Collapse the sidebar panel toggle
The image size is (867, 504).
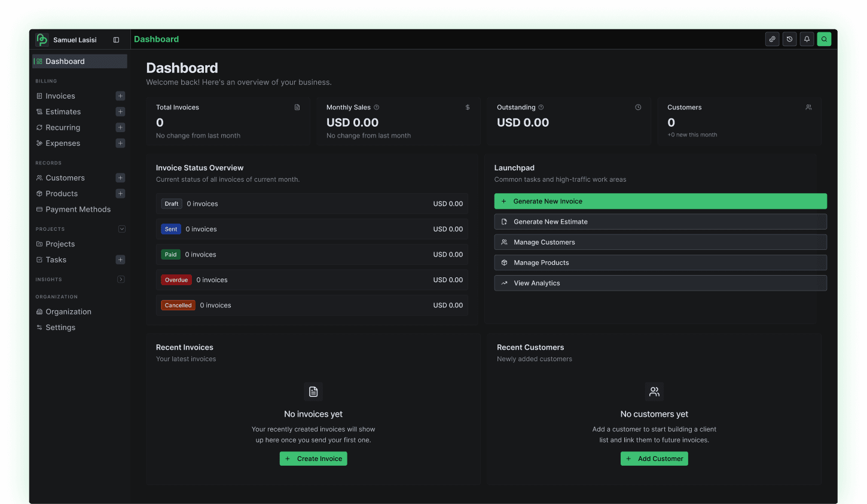pos(116,40)
